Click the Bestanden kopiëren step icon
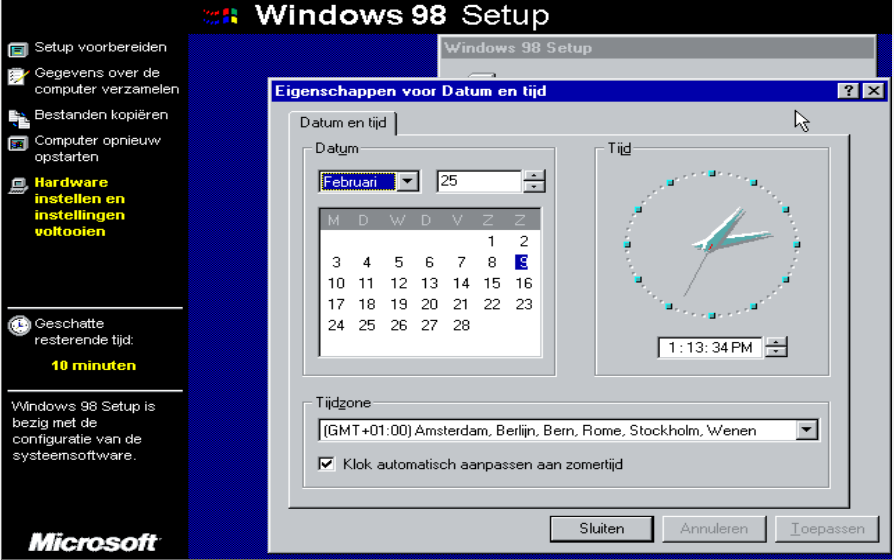 click(18, 119)
